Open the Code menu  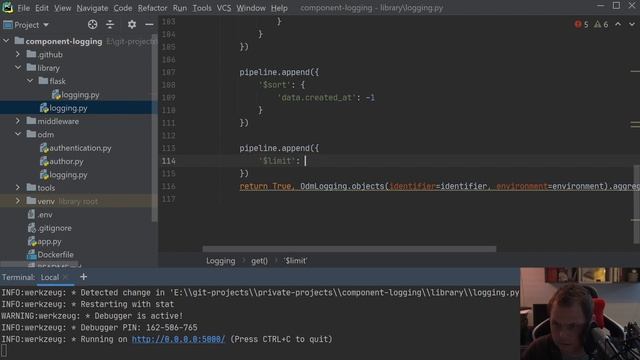(x=123, y=8)
